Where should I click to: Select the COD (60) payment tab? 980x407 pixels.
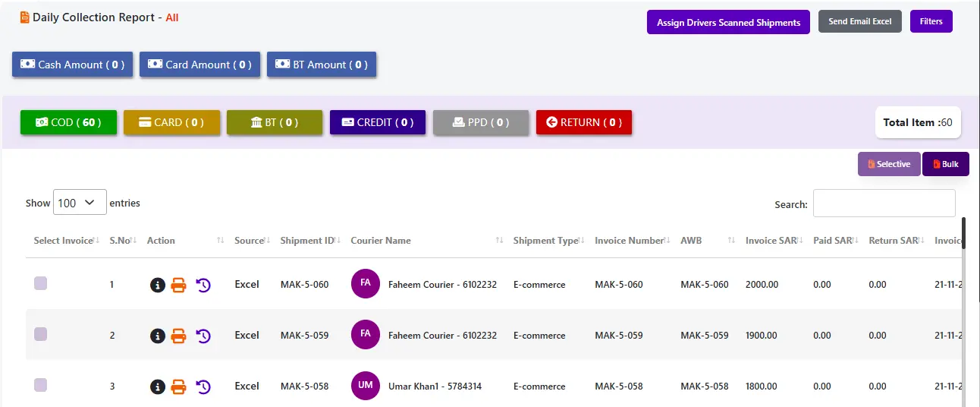point(68,122)
